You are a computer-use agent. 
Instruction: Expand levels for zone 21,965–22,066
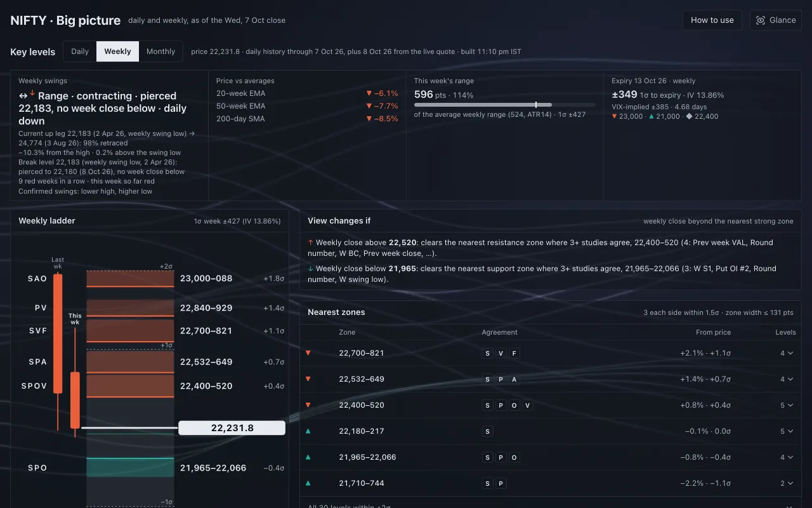click(787, 457)
